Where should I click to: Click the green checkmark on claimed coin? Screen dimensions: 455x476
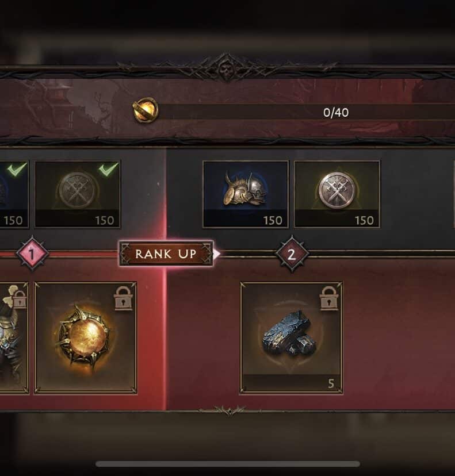pos(109,170)
